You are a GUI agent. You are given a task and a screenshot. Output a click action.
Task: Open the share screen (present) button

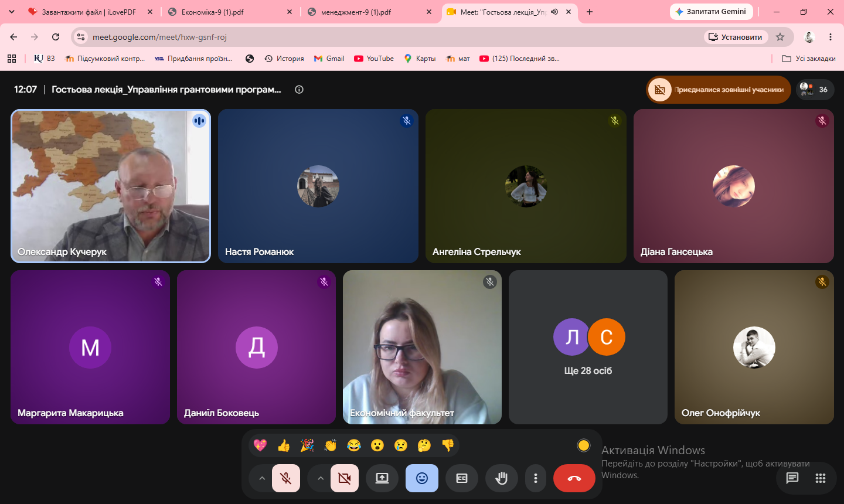pos(382,478)
